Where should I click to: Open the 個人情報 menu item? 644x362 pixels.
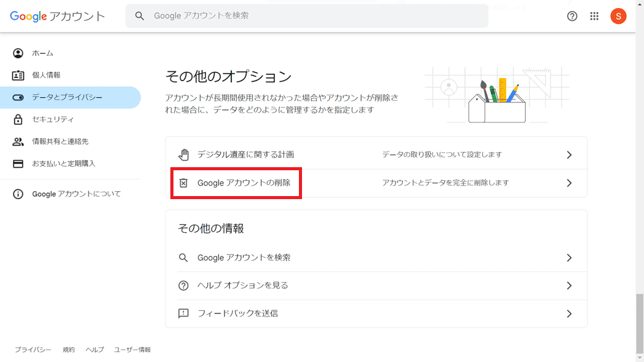pyautogui.click(x=70, y=75)
